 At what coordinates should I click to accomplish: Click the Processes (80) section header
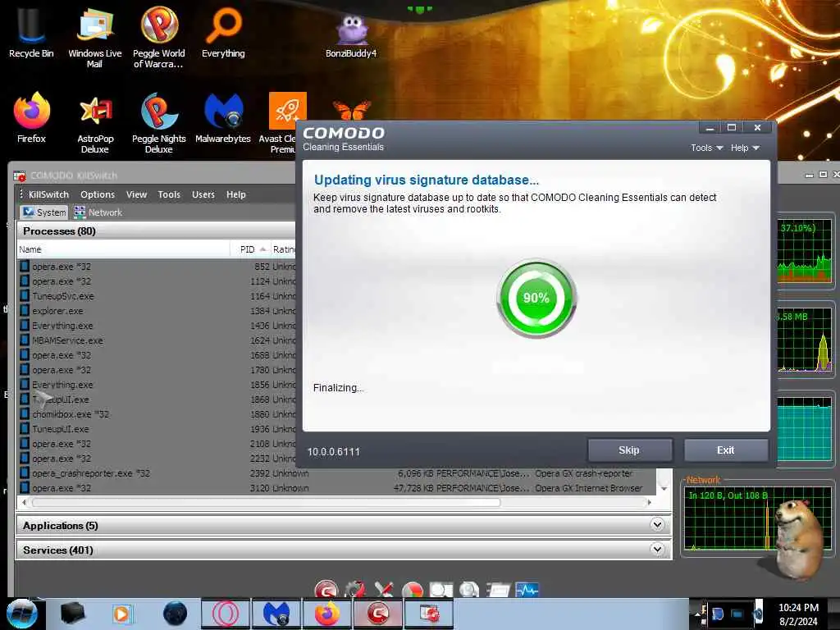157,231
